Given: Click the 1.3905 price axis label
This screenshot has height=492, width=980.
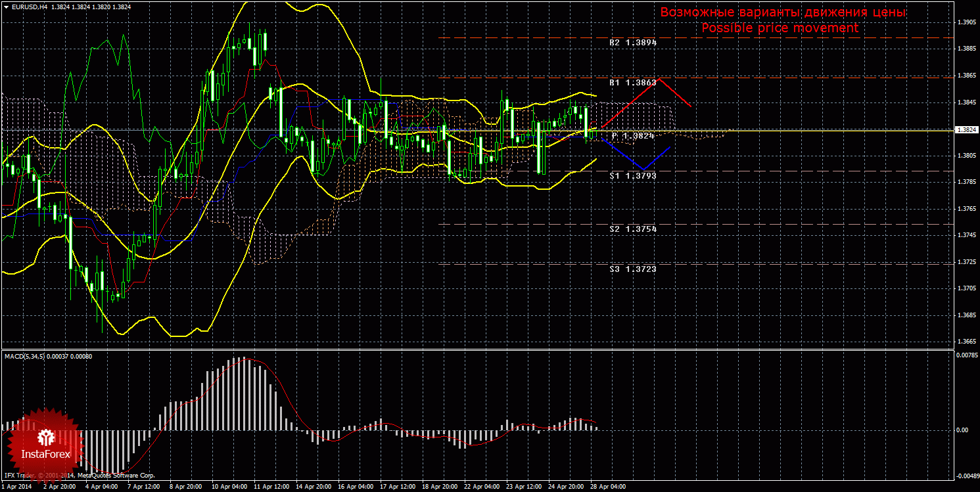Looking at the screenshot, I should click(966, 22).
